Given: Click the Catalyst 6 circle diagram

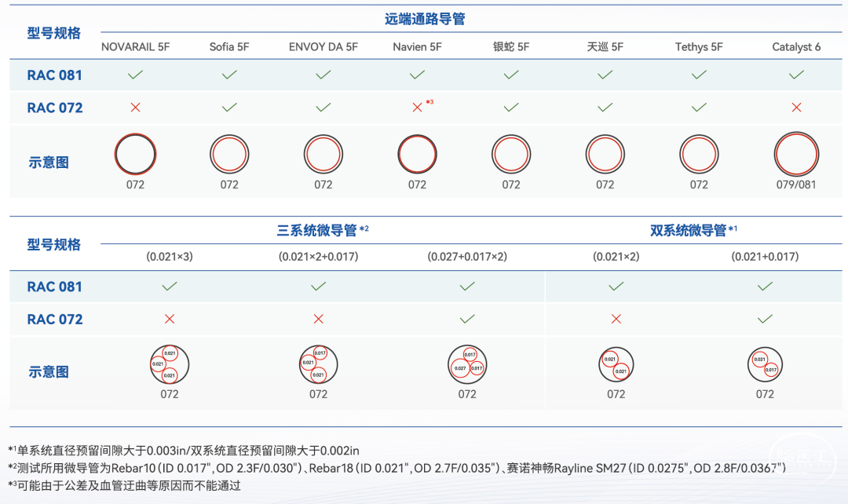Looking at the screenshot, I should pos(796,154).
